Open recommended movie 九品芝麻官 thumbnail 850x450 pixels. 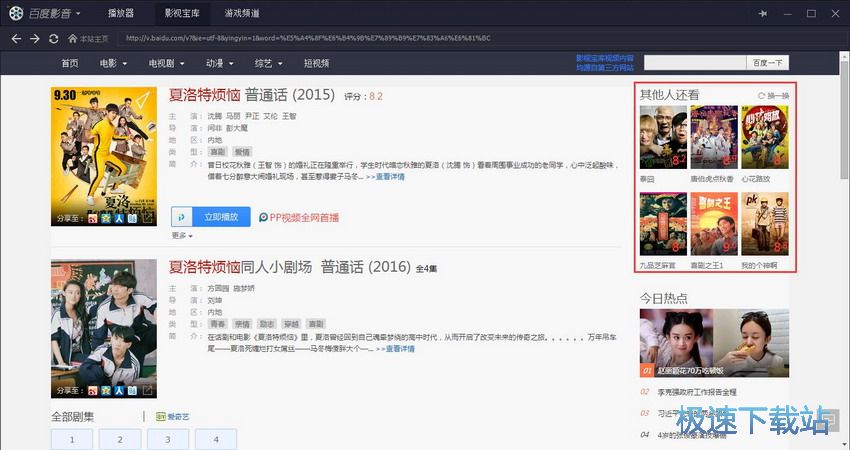tap(663, 224)
